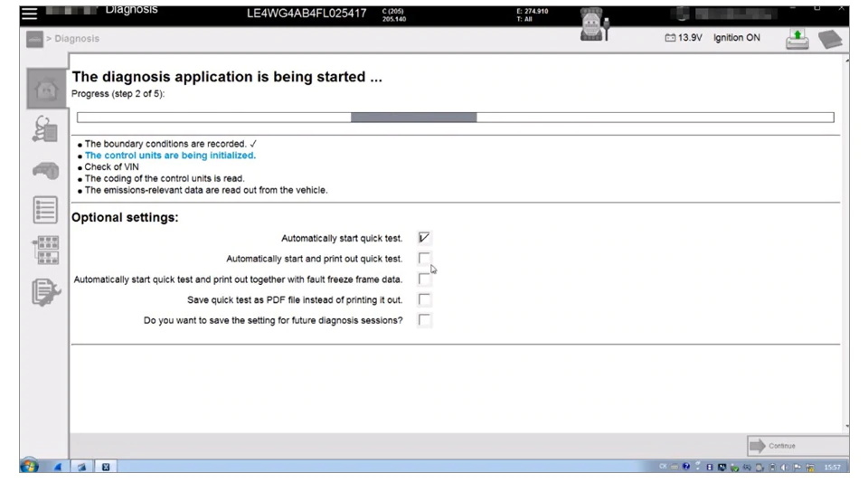Select the handheld car icon in sidebar
Image resolution: width=868 pixels, height=483 pixels.
tap(45, 170)
